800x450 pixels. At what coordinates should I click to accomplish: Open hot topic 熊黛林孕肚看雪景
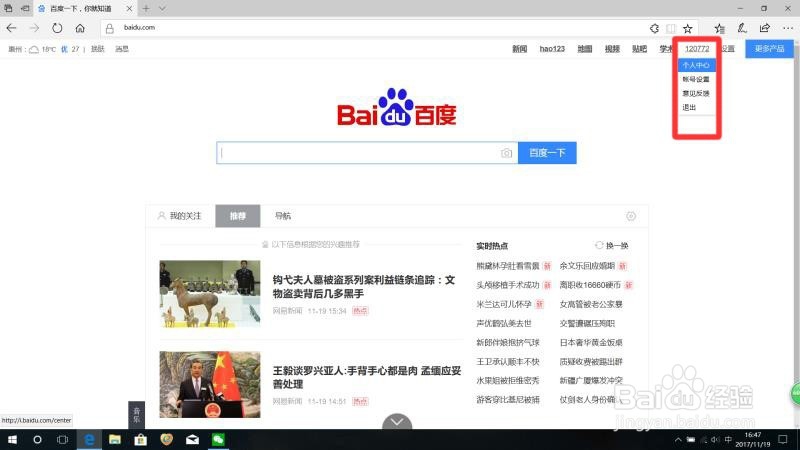pyautogui.click(x=508, y=266)
